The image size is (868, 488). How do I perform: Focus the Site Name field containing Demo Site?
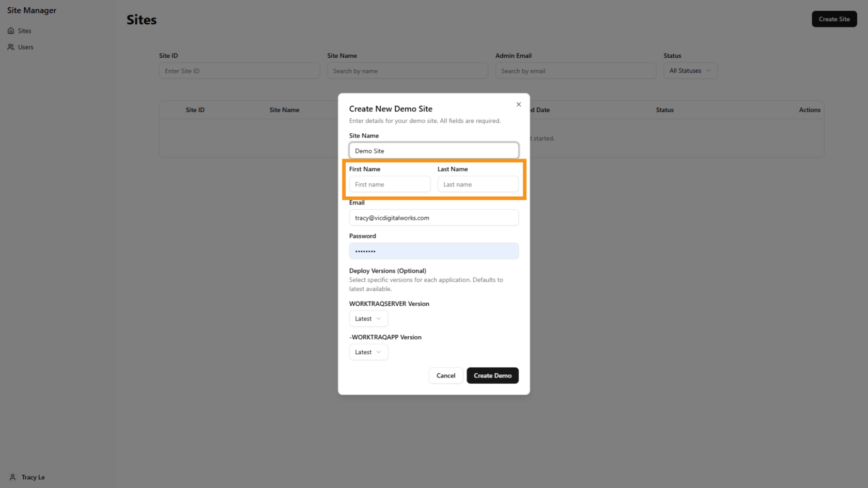coord(433,151)
